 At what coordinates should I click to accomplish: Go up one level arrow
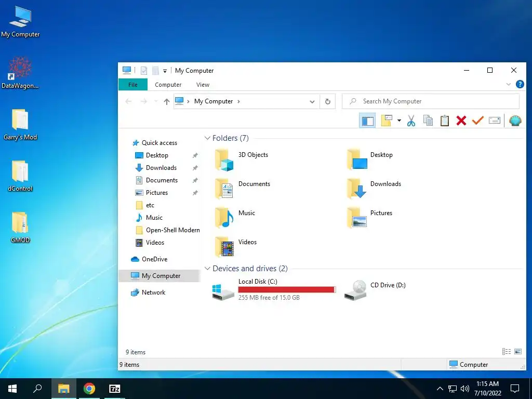pos(166,101)
